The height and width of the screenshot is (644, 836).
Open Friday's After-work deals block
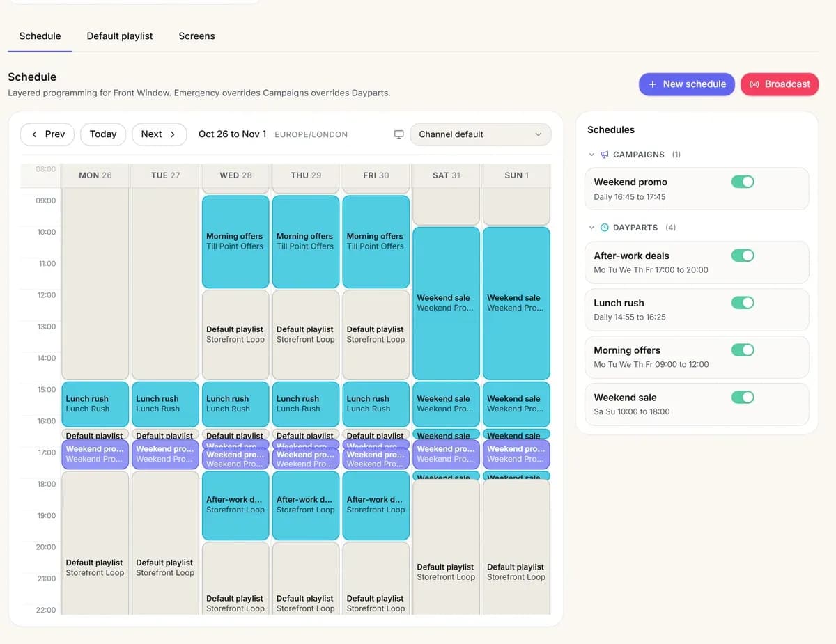[x=376, y=505]
